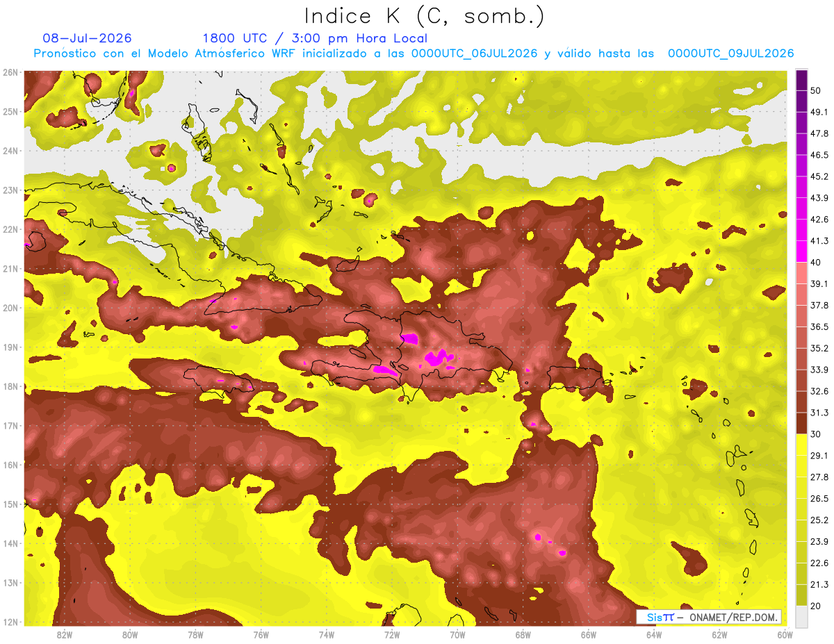
Task: Click the 24N latitude label
Action: coord(10,151)
